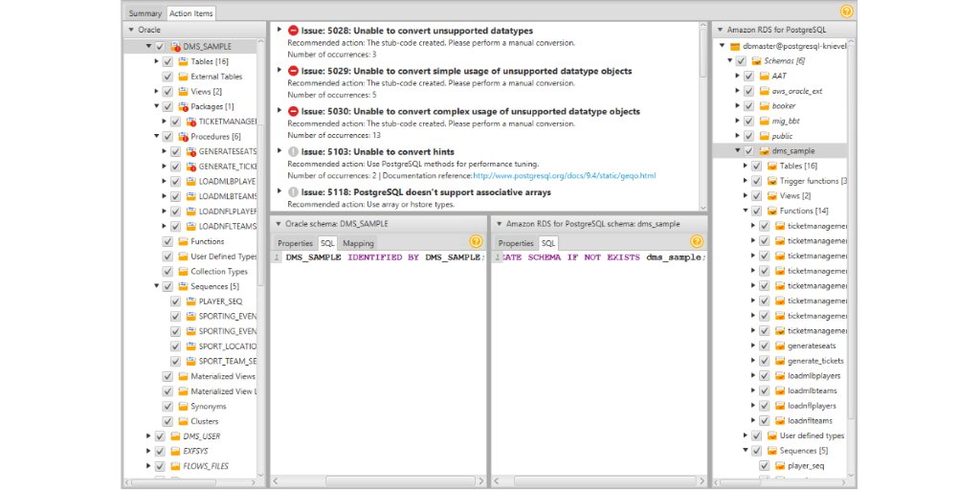Click the Procedures [6] warning folder icon
Viewport: 980px width, 490px height.
[x=183, y=136]
